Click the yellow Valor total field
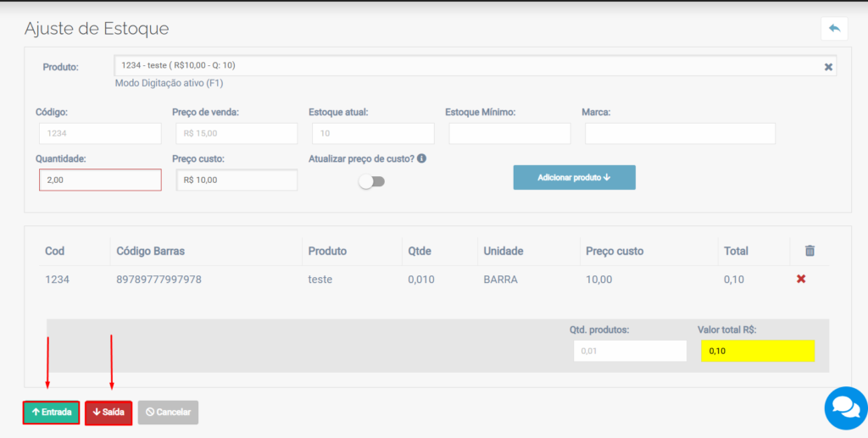This screenshot has width=868, height=438. pyautogui.click(x=758, y=351)
